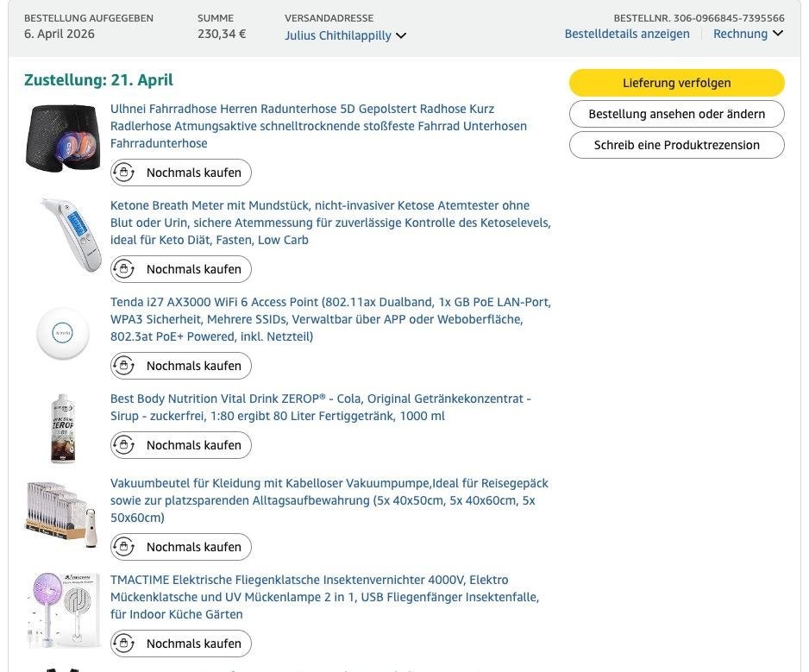Click the reorder icon under Best Body Nutrition drink
Image resolution: width=809 pixels, height=672 pixels.
(124, 445)
